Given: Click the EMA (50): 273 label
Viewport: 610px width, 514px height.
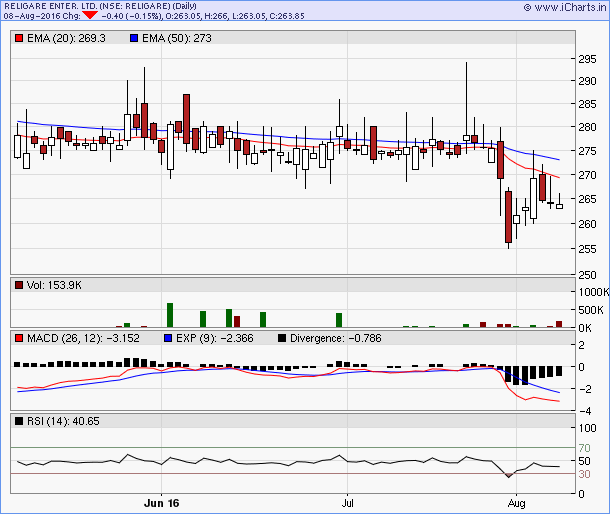Looking at the screenshot, I should tap(177, 38).
